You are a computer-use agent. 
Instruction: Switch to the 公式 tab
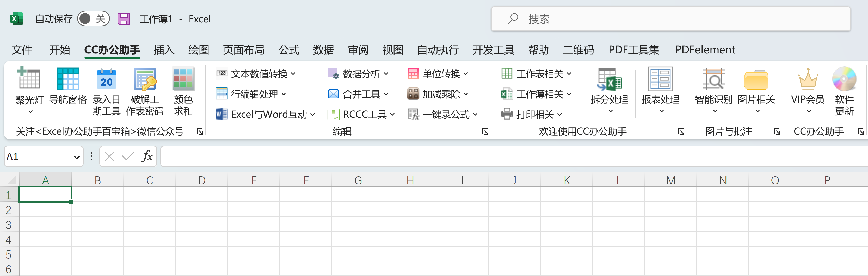[x=289, y=50]
